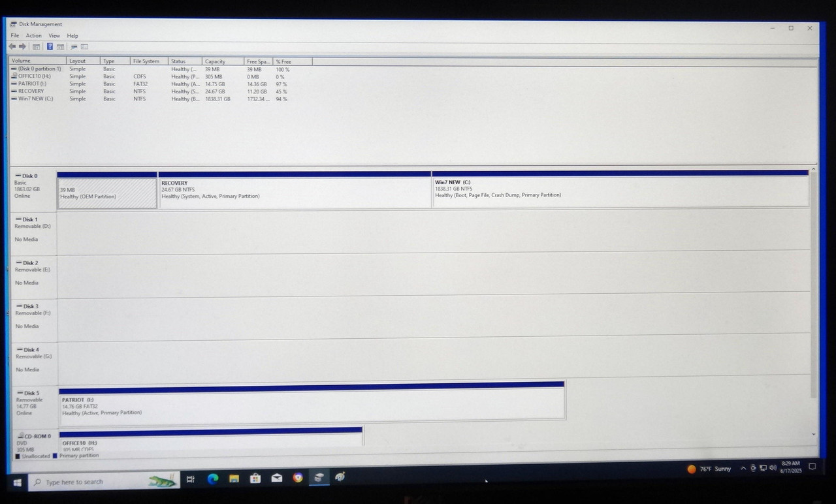Open the View menu
Image resolution: width=836 pixels, height=504 pixels.
click(54, 35)
